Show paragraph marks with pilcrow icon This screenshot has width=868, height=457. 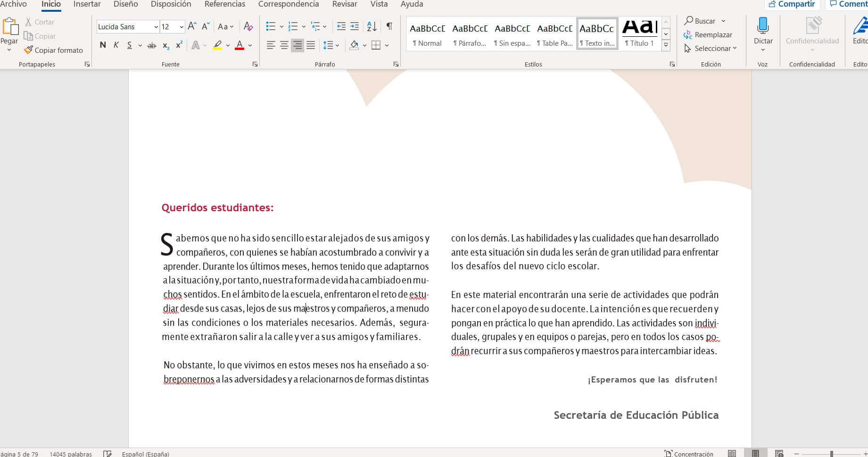389,26
